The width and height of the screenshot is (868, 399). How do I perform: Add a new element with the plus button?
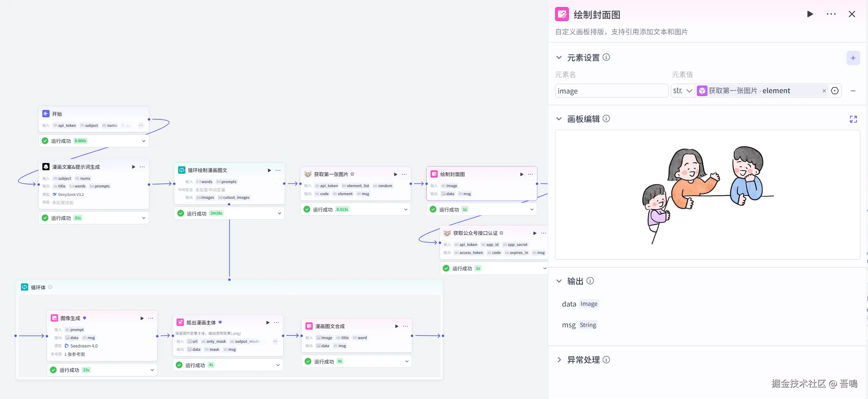click(x=853, y=58)
